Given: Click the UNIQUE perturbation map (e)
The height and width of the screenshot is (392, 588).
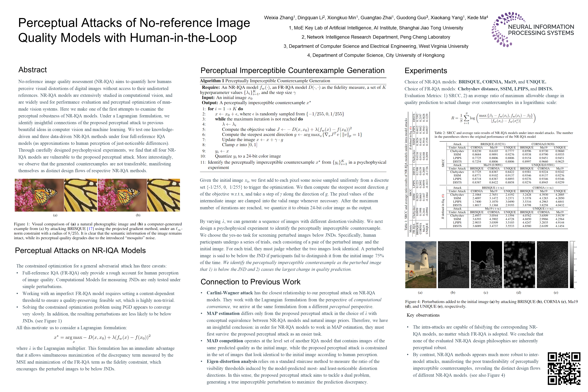Looking at the screenshot, I should tap(552, 265).
